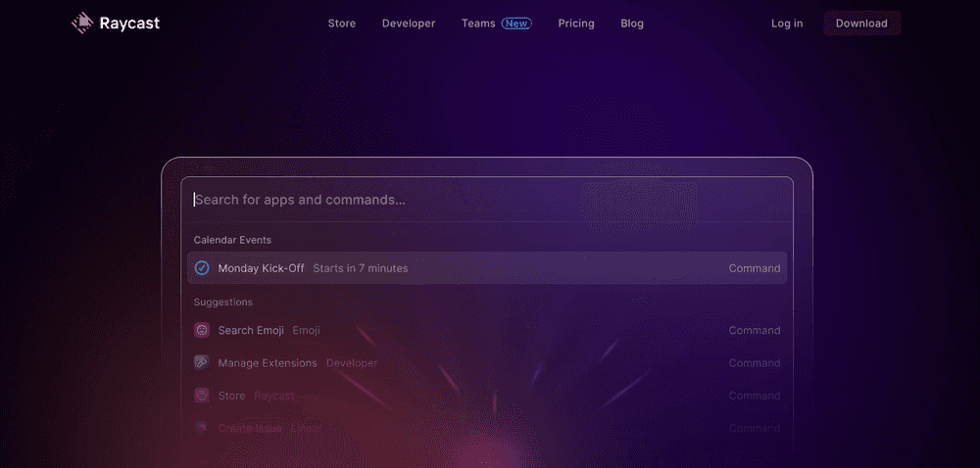The width and height of the screenshot is (980, 468).
Task: Click the Raycast wordmark text in header
Action: point(129,23)
